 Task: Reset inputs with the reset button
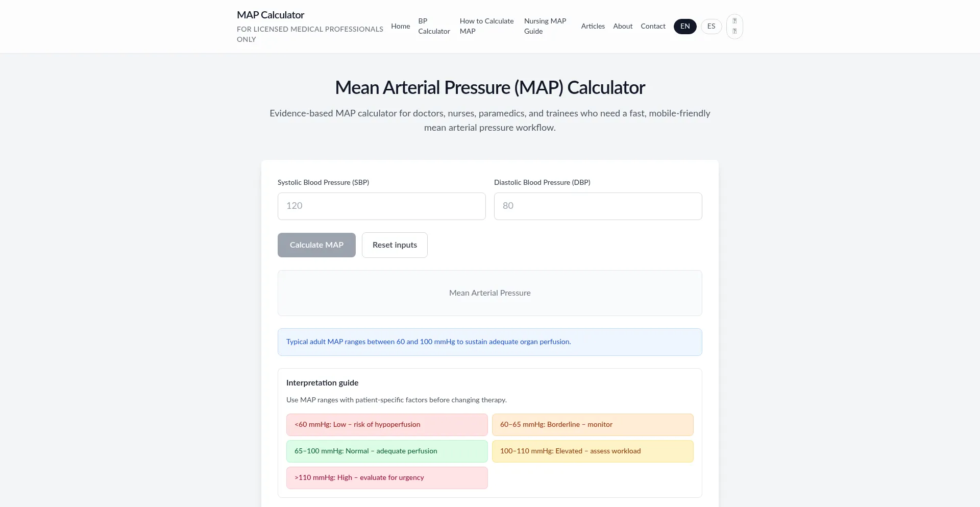[395, 245]
